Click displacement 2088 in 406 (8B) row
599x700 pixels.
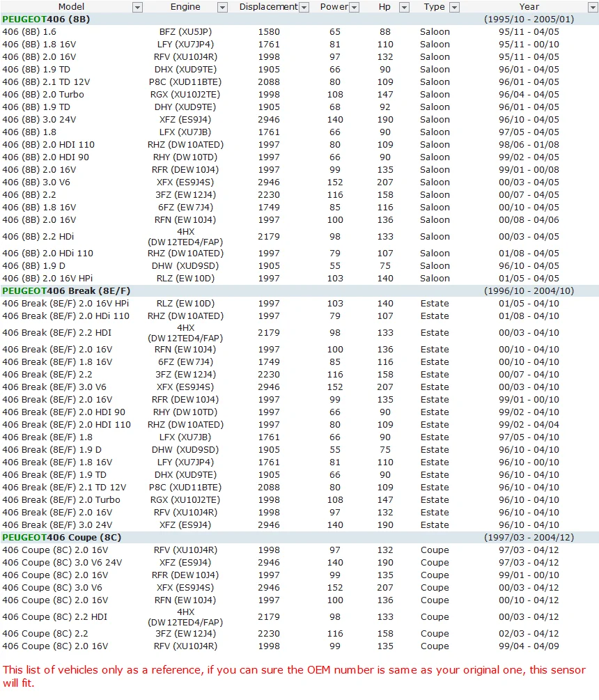coord(269,81)
